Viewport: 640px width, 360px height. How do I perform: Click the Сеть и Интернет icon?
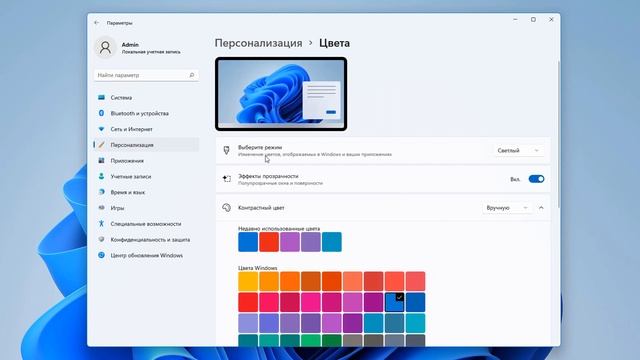pyautogui.click(x=101, y=129)
